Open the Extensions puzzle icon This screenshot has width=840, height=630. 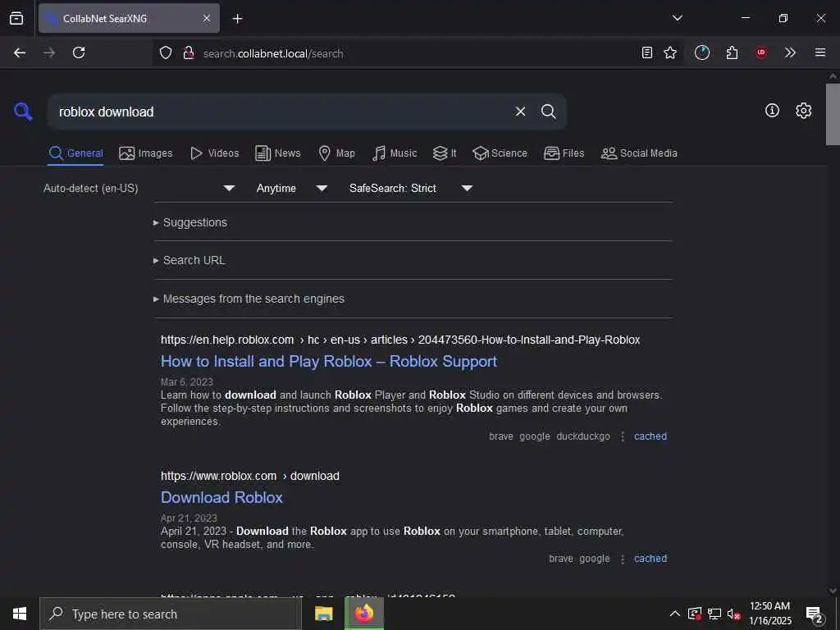[x=732, y=52]
